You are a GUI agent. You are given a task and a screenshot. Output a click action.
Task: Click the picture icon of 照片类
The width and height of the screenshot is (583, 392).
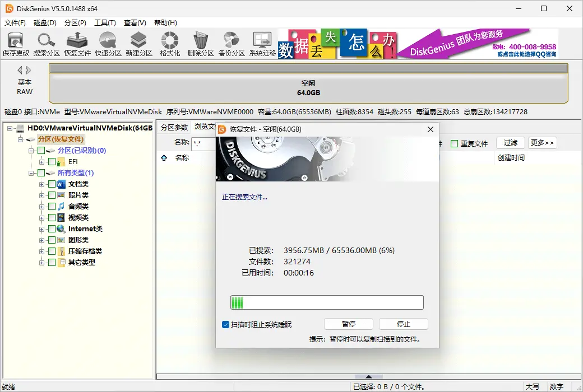(61, 195)
